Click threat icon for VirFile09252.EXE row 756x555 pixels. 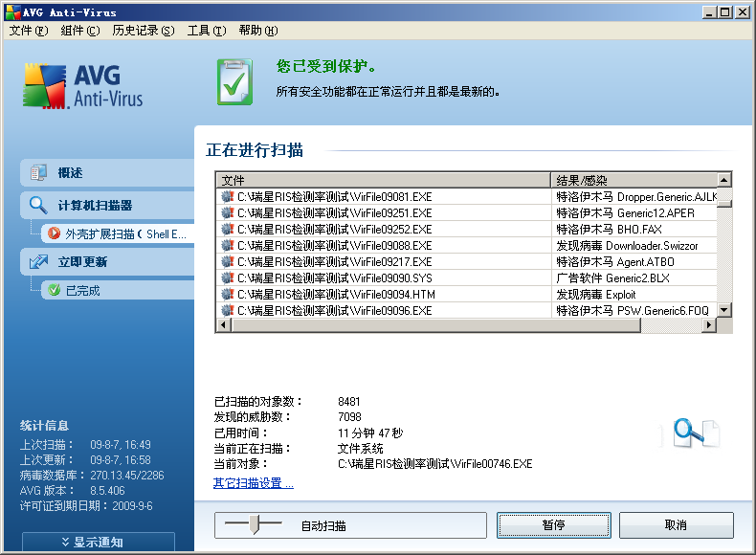coord(228,229)
